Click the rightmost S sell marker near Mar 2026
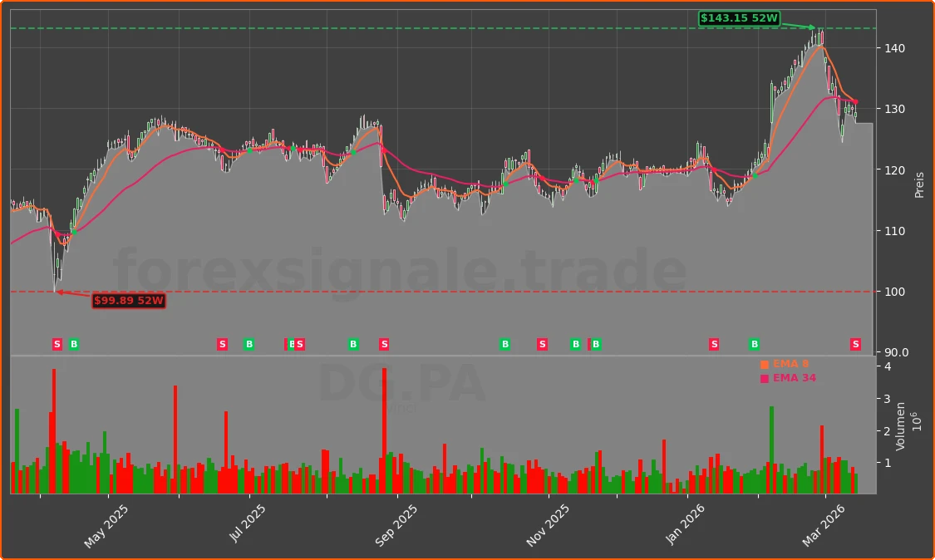935x560 pixels. (854, 344)
